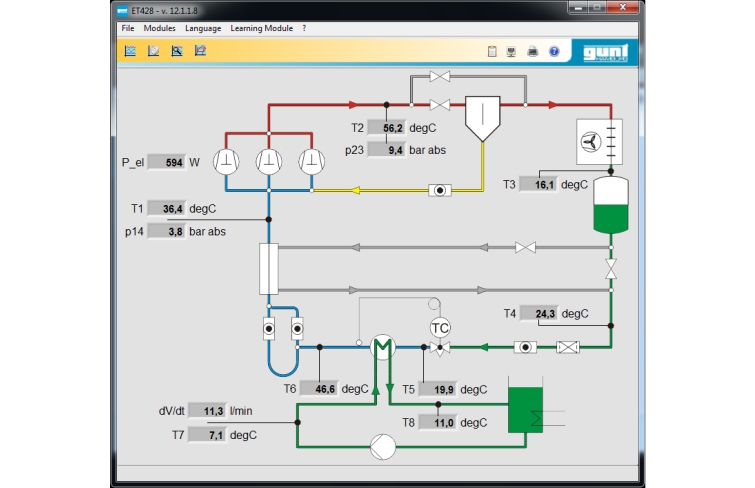Image resolution: width=755 pixels, height=488 pixels.
Task: Click the p23 pressure value 9,4
Action: pos(387,150)
